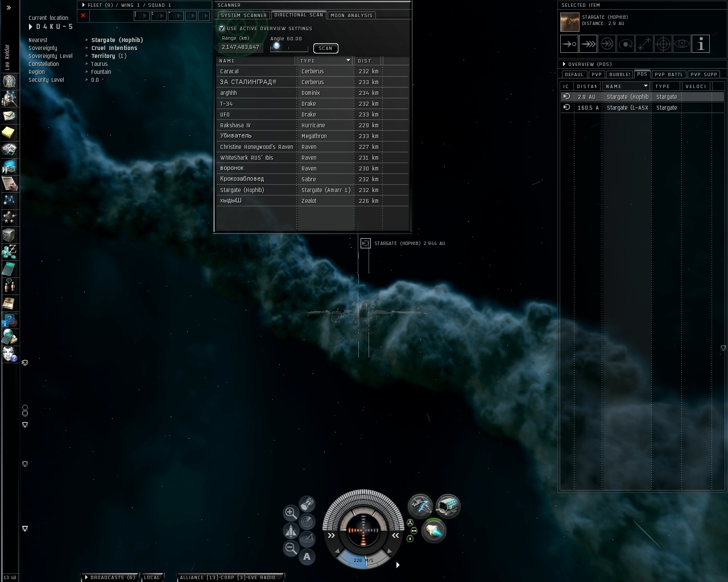728x582 pixels.
Task: Open Stargate (Hophib) nearest link
Action: pos(117,40)
